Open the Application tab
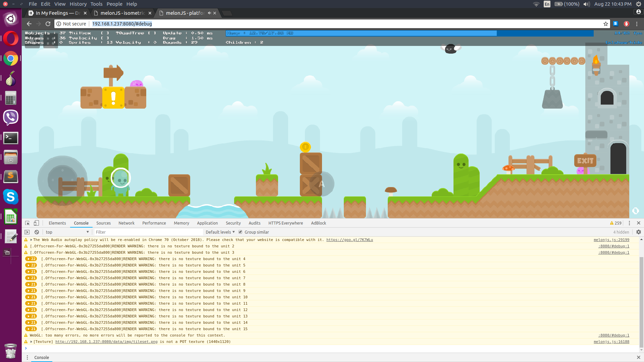Screen dimensions: 644x362 (x=207, y=223)
